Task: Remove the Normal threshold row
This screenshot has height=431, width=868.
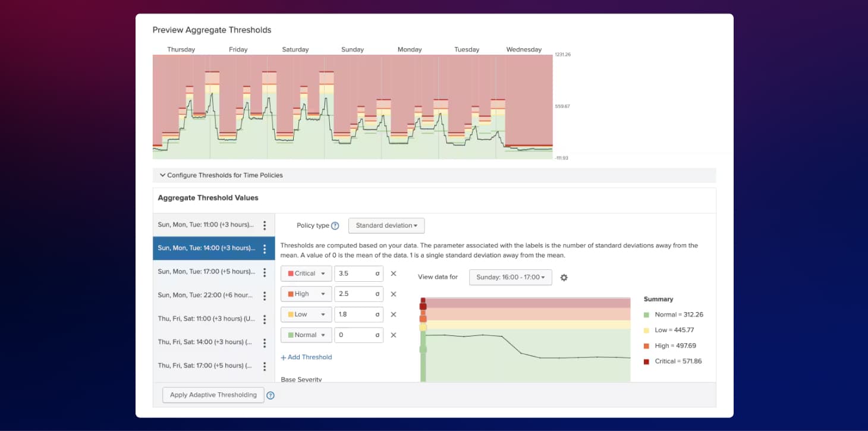Action: click(394, 335)
